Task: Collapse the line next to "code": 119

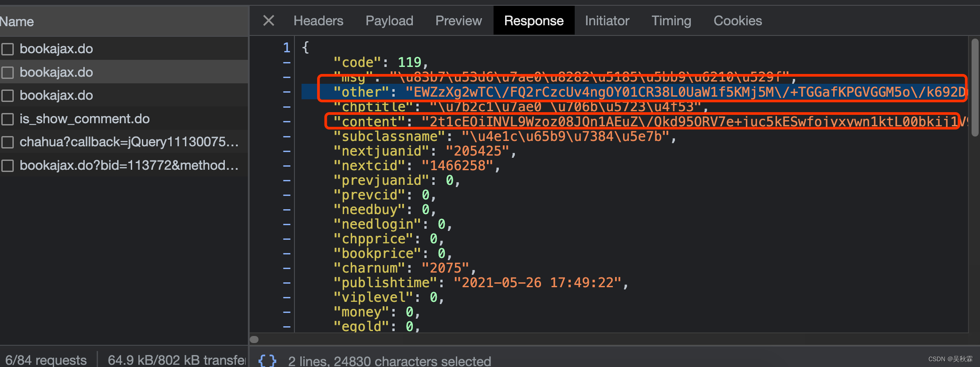Action: [287, 62]
